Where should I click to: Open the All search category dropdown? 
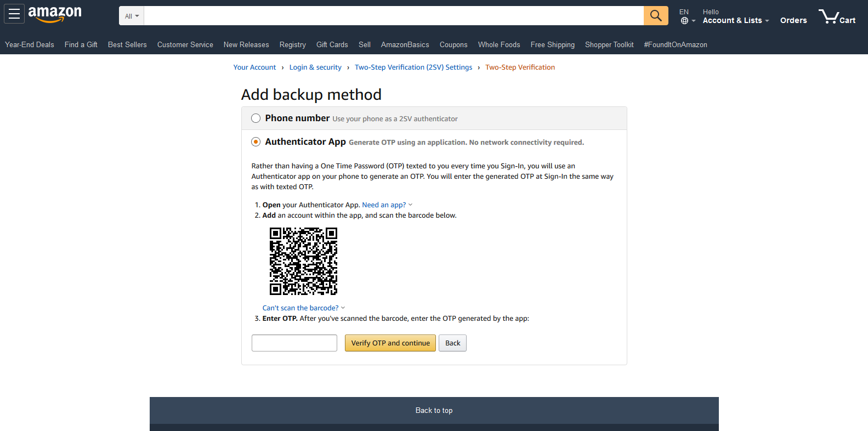(x=132, y=16)
